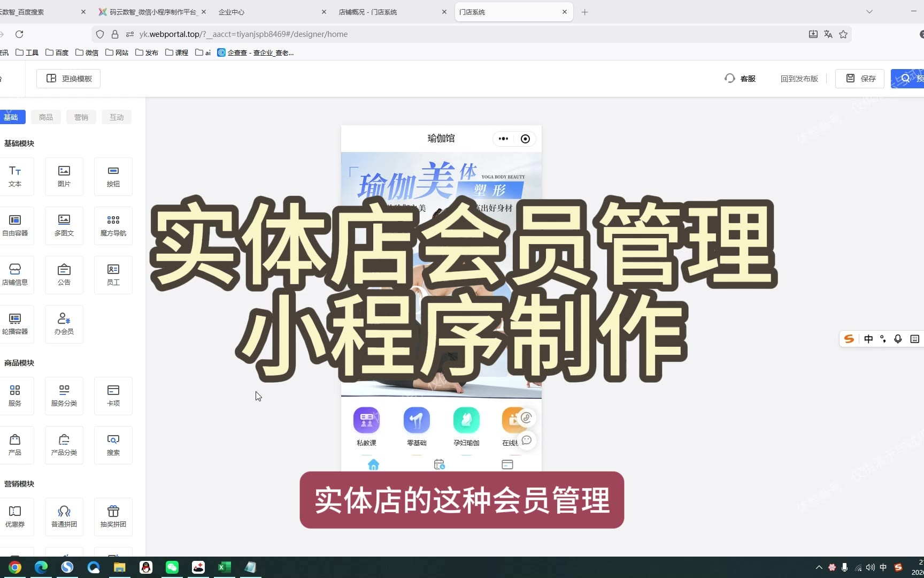Insert the 店铺信息 store info module

pyautogui.click(x=15, y=275)
